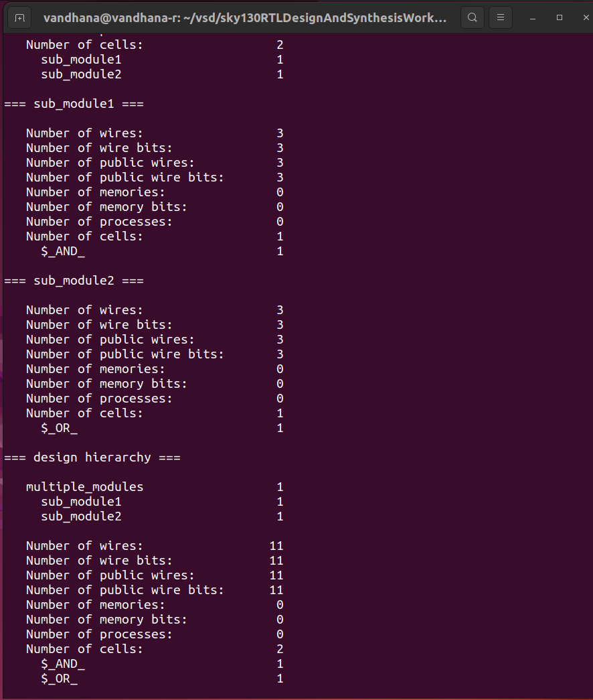593x700 pixels.
Task: Click the $_AND_ cell under sub_module1
Action: pos(63,251)
